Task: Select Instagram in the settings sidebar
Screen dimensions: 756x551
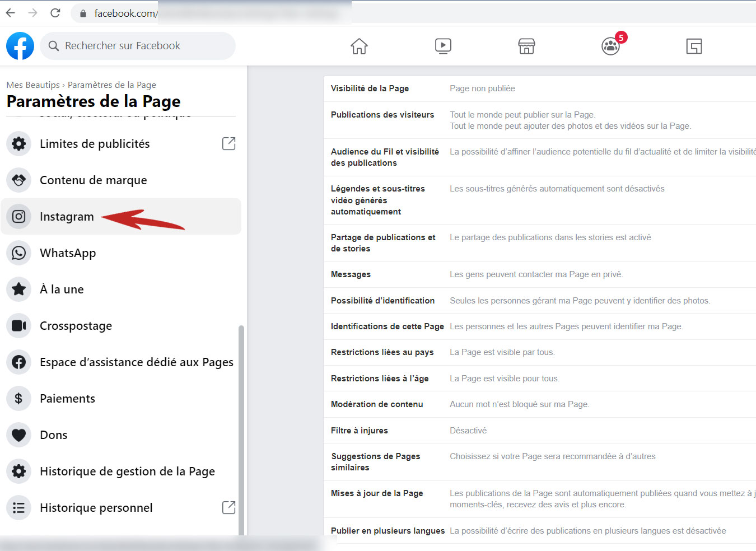Action: pos(67,217)
